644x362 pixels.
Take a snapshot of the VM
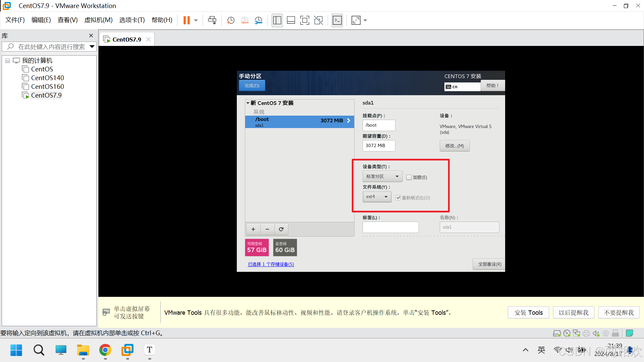coord(230,20)
